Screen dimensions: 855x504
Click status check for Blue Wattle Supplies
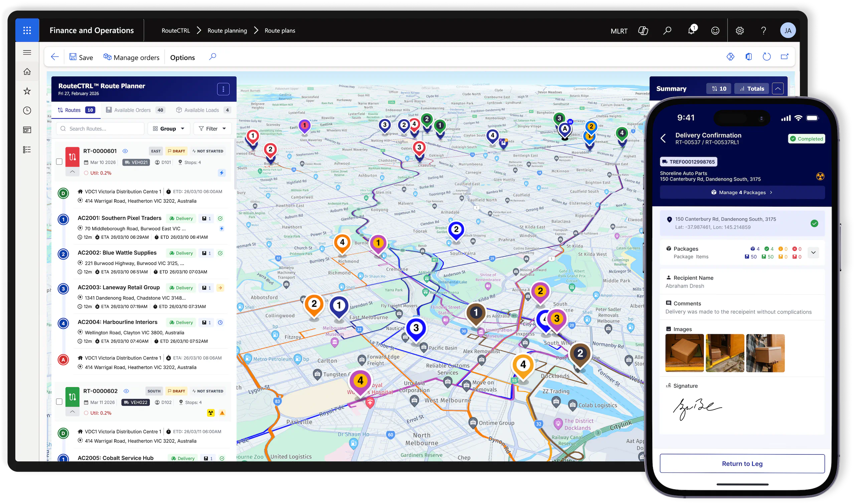point(220,253)
